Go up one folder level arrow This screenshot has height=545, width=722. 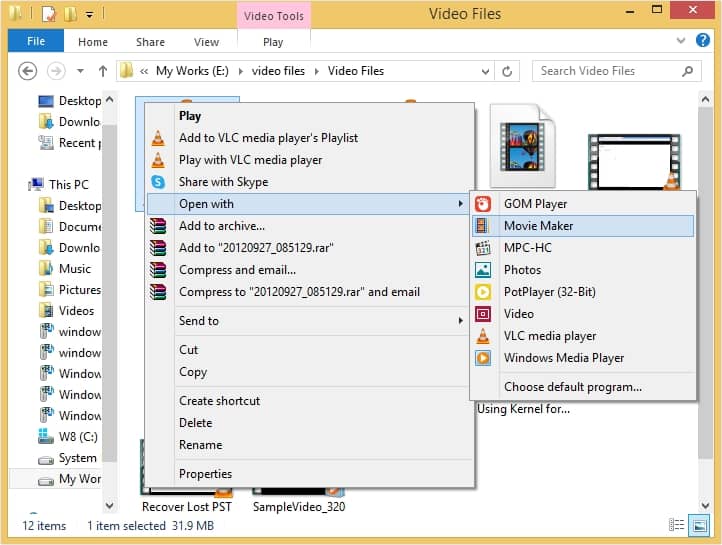(x=103, y=71)
